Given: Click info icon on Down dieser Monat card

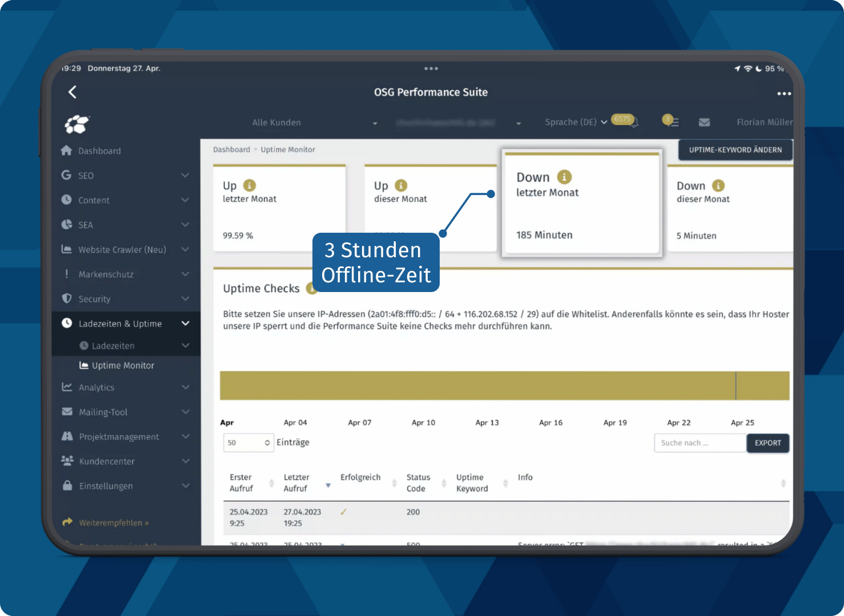Looking at the screenshot, I should coord(719,185).
